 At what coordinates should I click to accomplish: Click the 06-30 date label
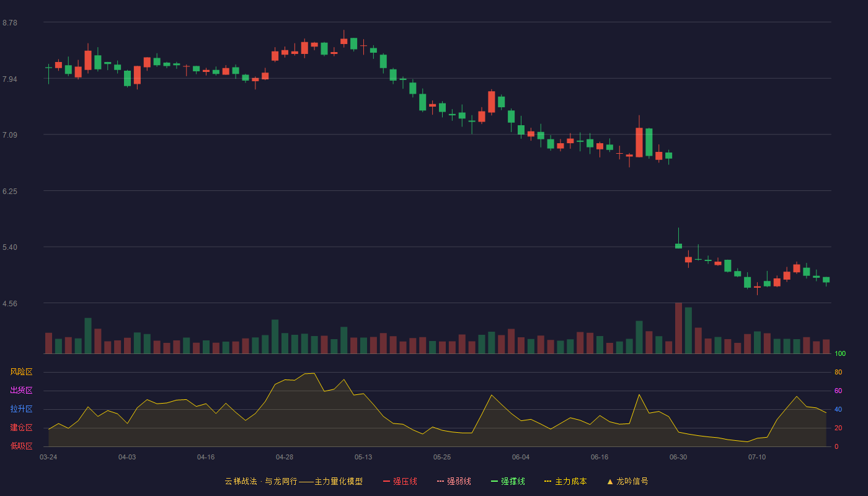(678, 457)
